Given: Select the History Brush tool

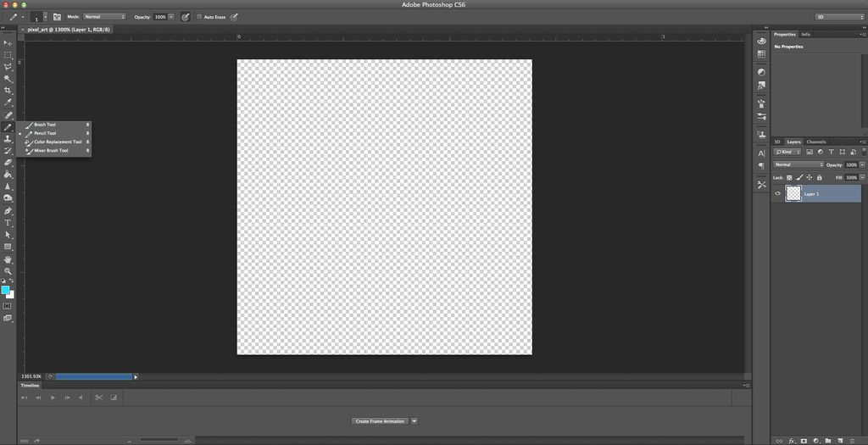Looking at the screenshot, I should [x=8, y=151].
